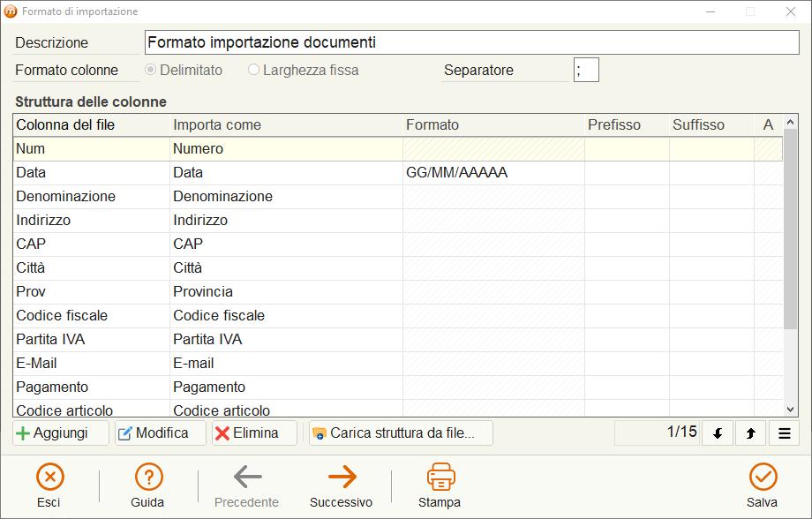Image resolution: width=812 pixels, height=519 pixels.
Task: Click the Descrizione text field
Action: point(472,42)
